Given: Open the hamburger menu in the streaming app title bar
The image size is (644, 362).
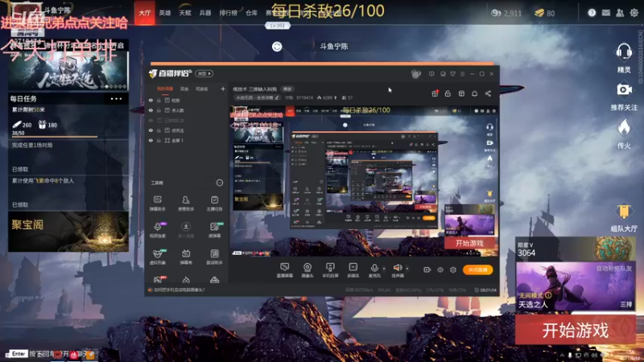Looking at the screenshot, I should pos(462,74).
